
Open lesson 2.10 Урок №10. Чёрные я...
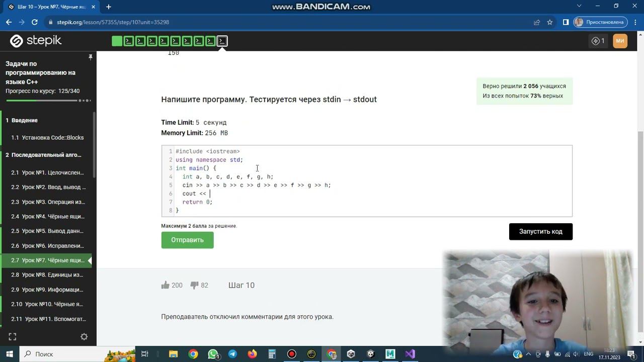[48, 304]
